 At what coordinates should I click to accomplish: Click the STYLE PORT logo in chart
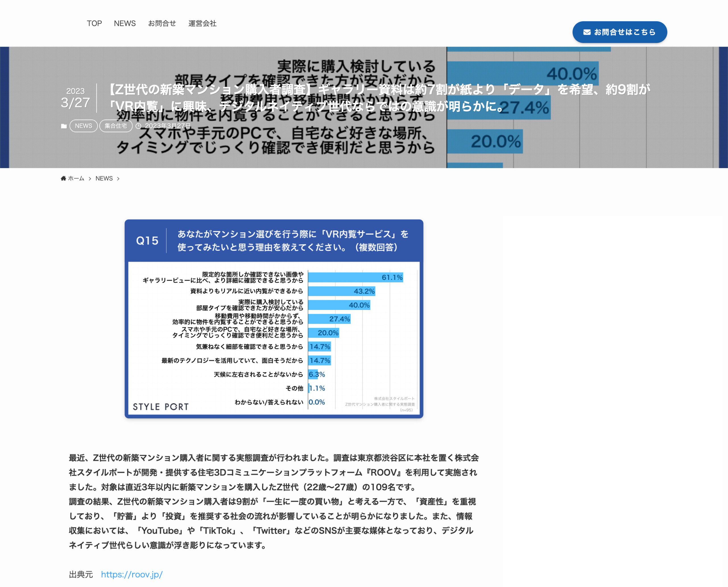(x=161, y=407)
